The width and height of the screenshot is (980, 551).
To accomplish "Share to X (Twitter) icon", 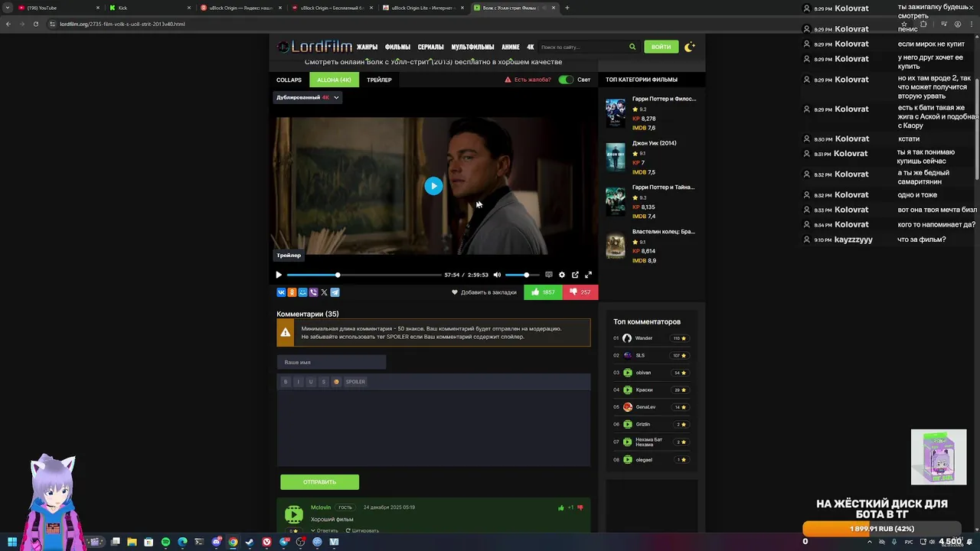I will point(324,292).
